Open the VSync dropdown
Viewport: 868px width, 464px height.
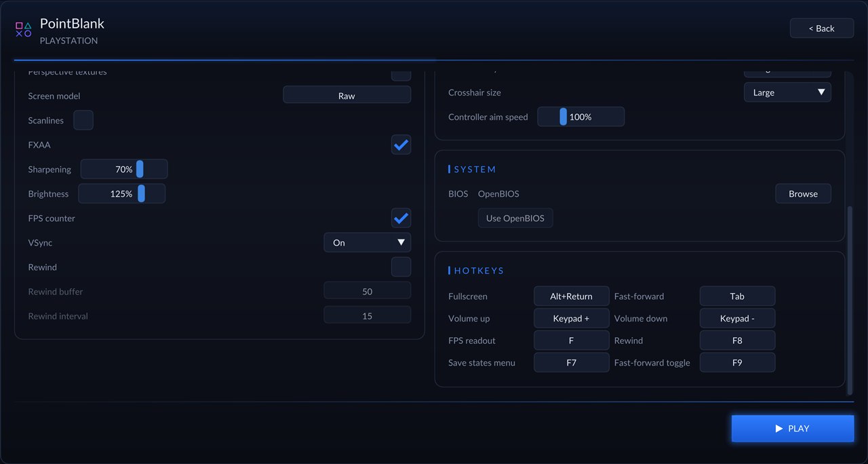point(367,242)
